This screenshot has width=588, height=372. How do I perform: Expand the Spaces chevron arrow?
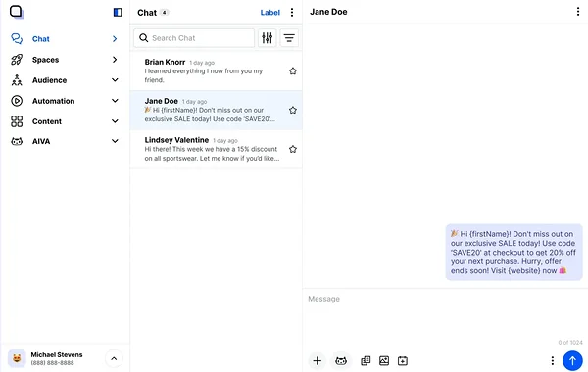point(115,60)
